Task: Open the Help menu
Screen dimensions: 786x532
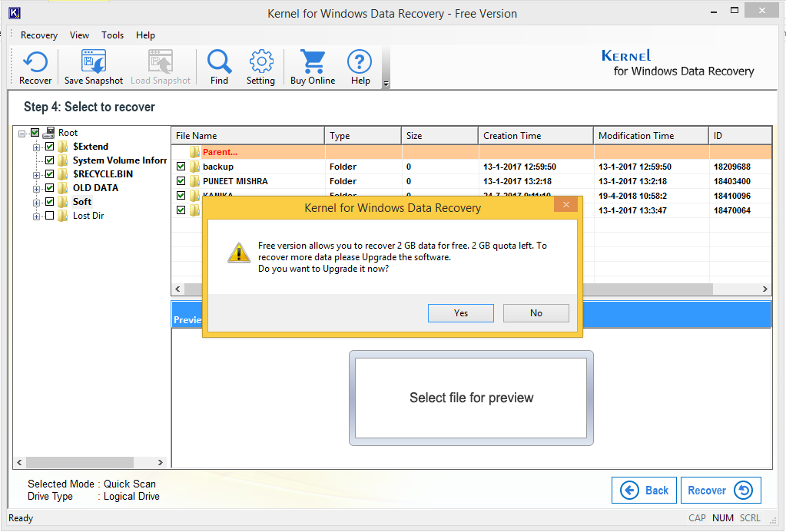Action: coord(145,35)
